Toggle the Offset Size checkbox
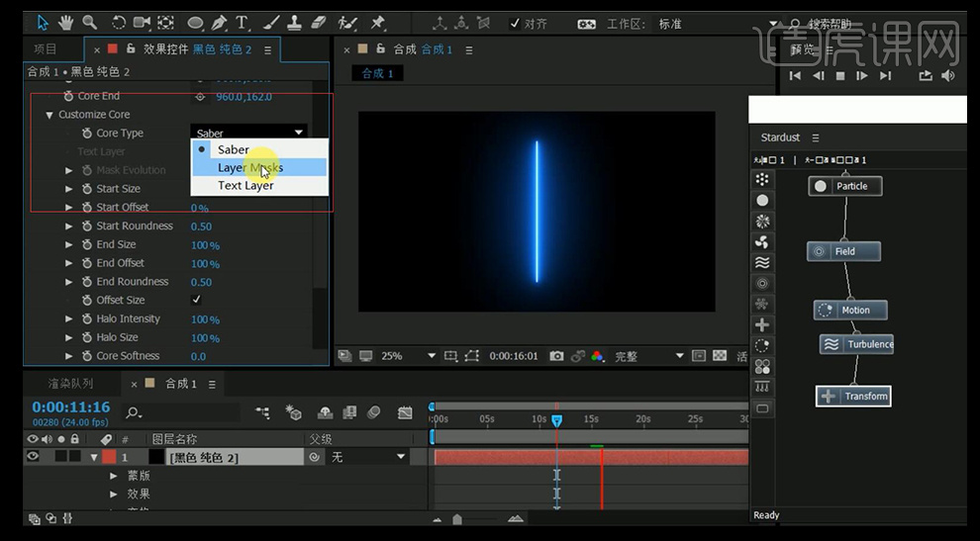 point(196,300)
